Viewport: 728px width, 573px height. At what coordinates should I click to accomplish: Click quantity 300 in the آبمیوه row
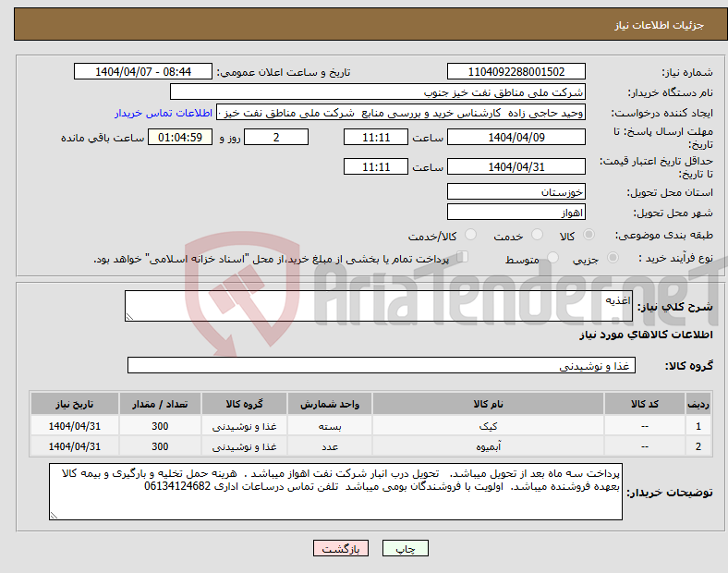(x=160, y=446)
